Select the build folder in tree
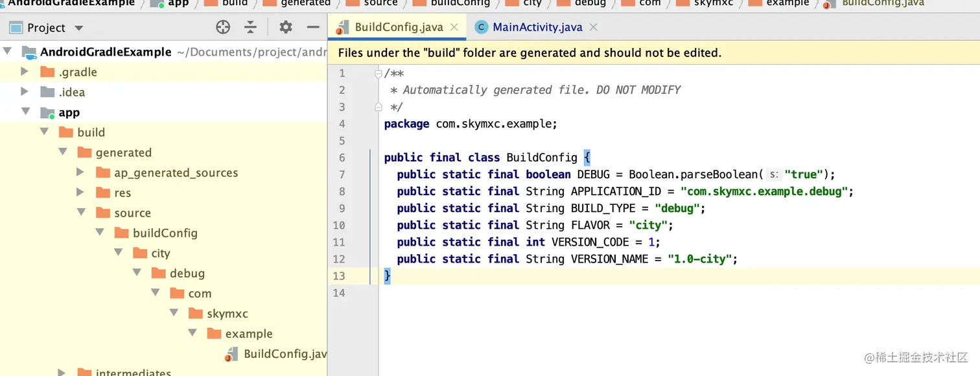The image size is (980, 376). tap(91, 132)
